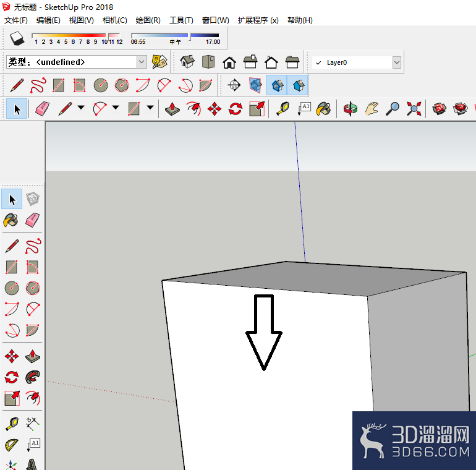Switch to Right view

point(250,62)
